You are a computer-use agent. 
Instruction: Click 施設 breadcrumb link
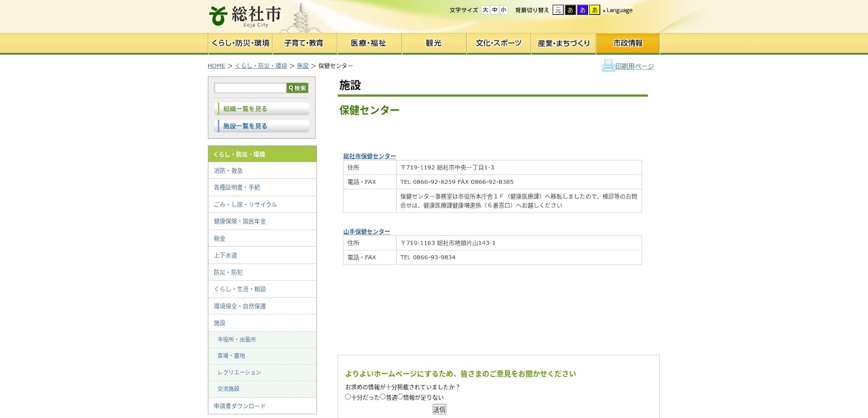[x=303, y=66]
